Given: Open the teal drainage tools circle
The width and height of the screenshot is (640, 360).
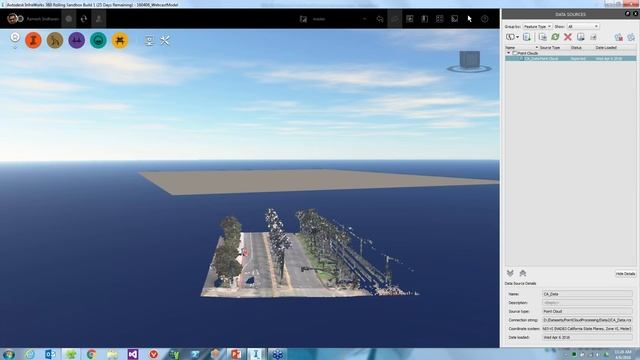Looking at the screenshot, I should pyautogui.click(x=98, y=40).
